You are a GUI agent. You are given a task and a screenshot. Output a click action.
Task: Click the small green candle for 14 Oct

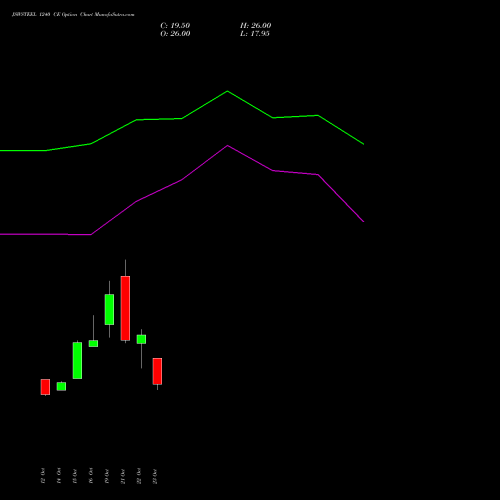61,386
